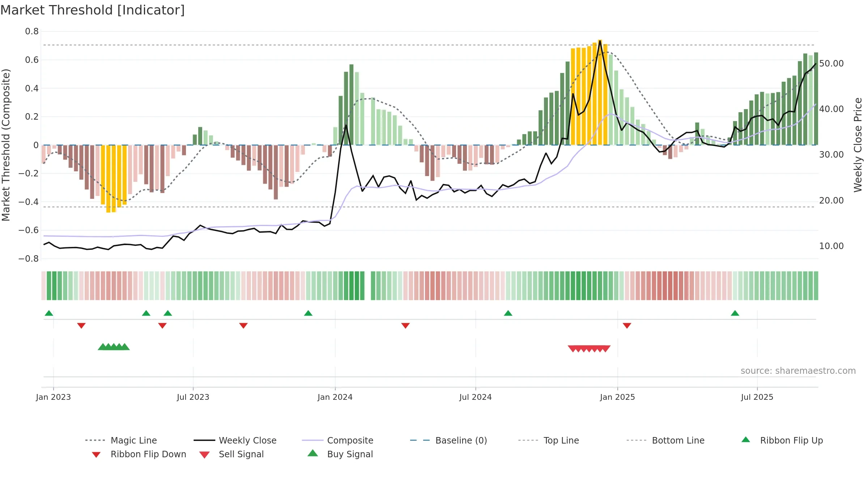Toggle the Buy Signal legend entry

tap(340, 454)
